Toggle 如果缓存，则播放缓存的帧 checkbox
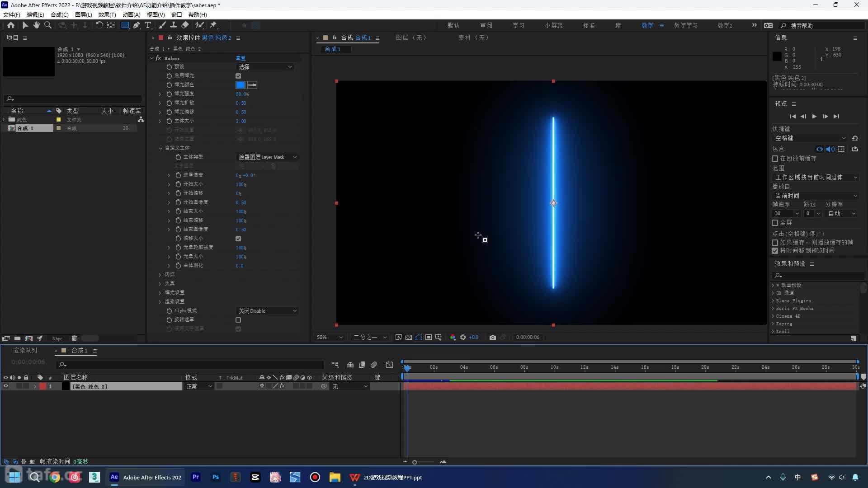 pyautogui.click(x=775, y=243)
